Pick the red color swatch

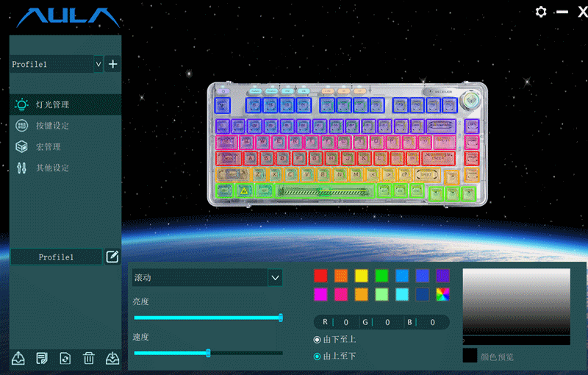(x=320, y=276)
